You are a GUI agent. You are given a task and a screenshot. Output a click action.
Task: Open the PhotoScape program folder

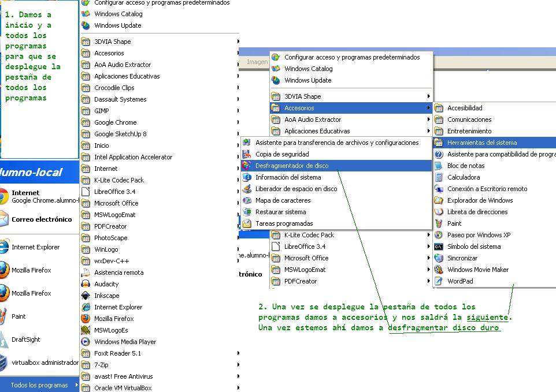click(160, 238)
